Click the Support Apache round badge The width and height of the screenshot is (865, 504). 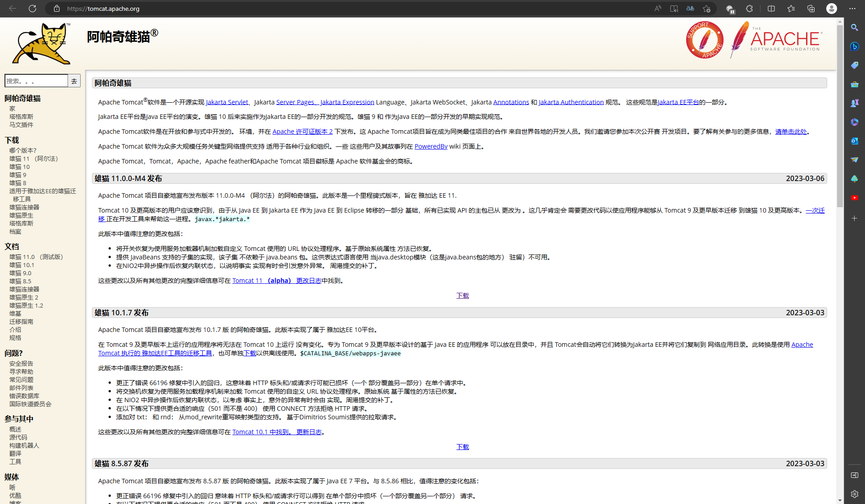705,40
